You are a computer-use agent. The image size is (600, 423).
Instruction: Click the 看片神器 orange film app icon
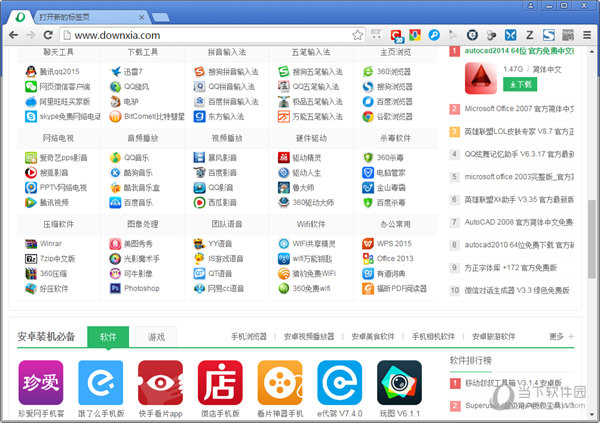point(280,382)
